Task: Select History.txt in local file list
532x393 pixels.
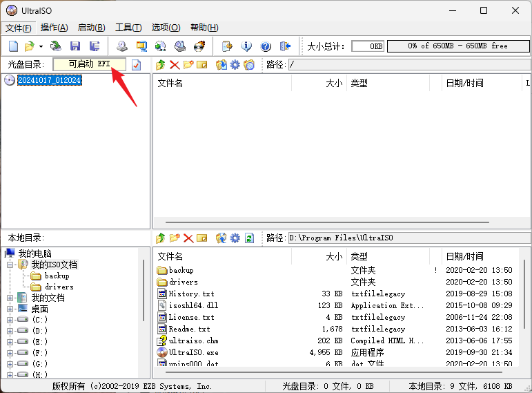Action: 191,294
